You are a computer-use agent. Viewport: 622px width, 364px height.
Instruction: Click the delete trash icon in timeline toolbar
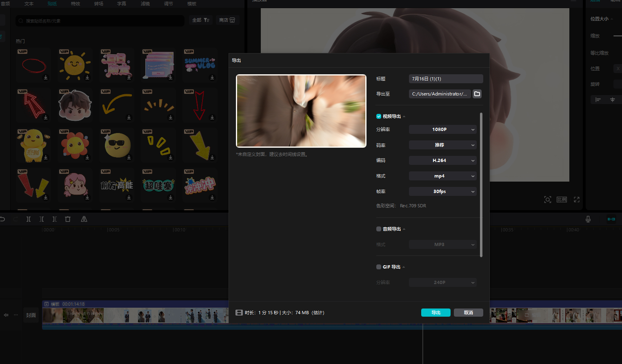68,219
